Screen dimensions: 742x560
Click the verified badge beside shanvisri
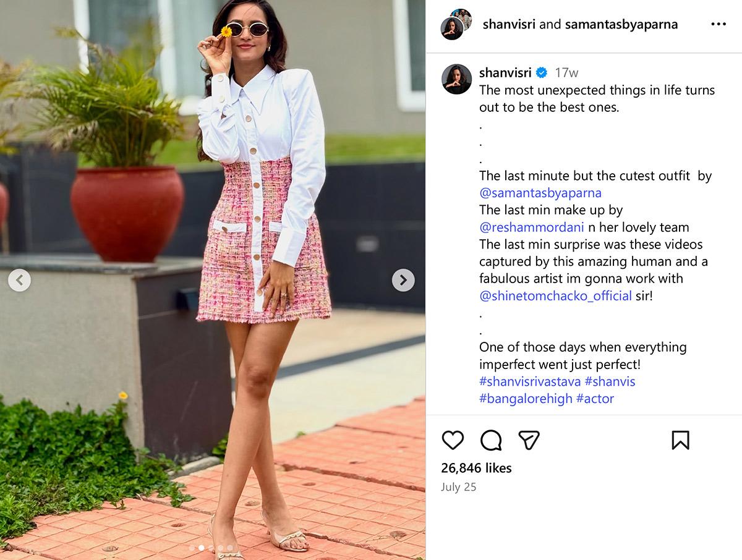[542, 73]
